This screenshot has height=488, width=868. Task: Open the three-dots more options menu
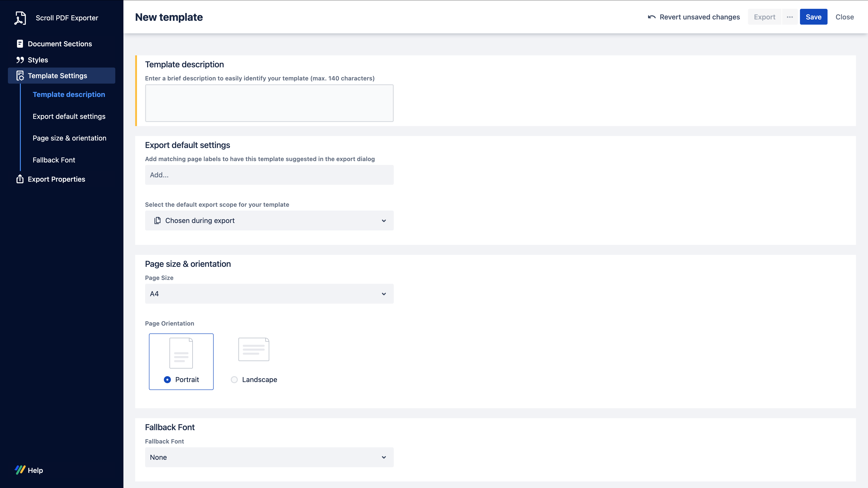tap(790, 17)
